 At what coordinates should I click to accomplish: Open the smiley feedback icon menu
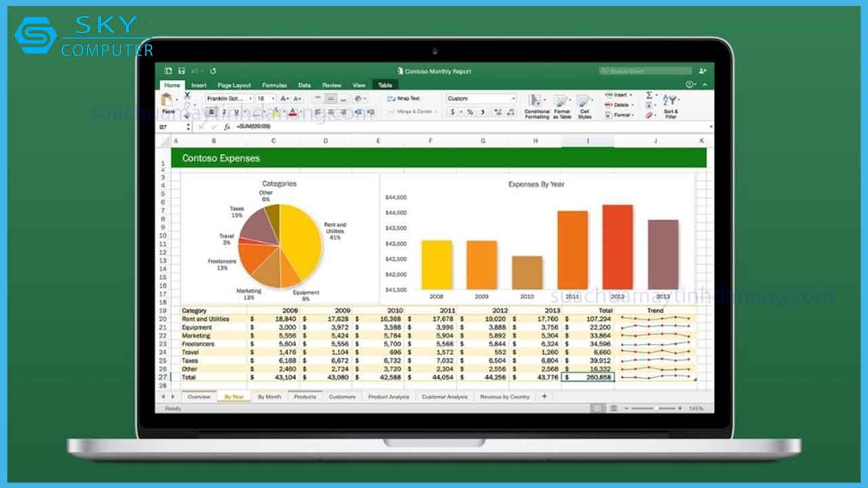(x=690, y=84)
